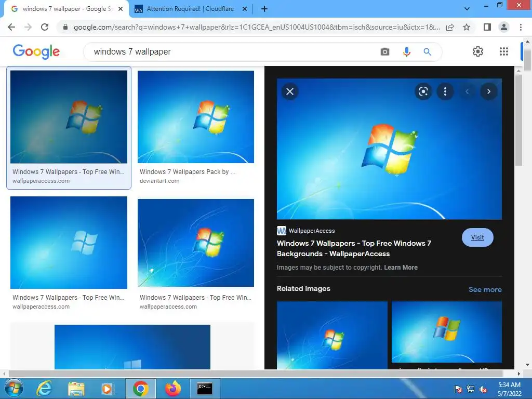
Task: Click the address bar URL
Action: [x=257, y=27]
